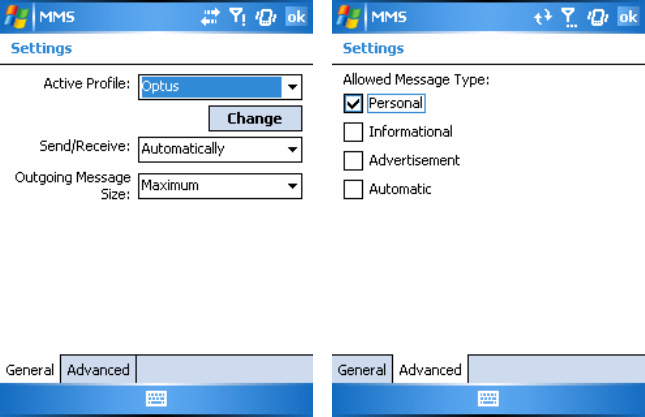Open on-screen keyboard in right screen
This screenshot has width=645, height=417.
(x=488, y=398)
